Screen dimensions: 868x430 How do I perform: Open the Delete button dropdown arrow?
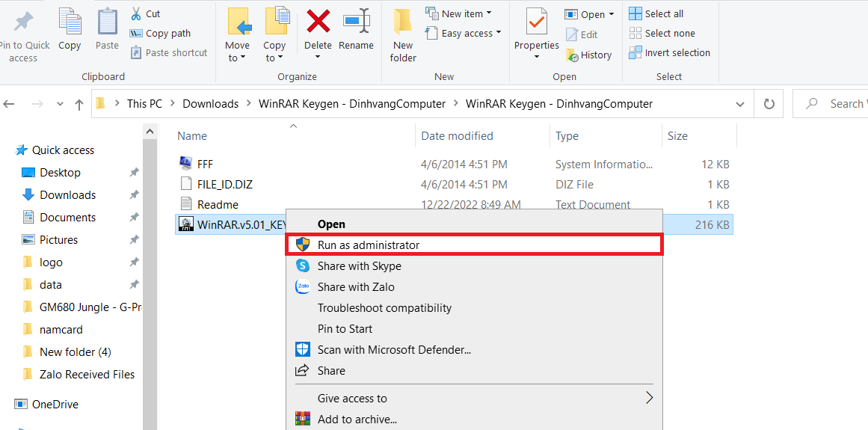[x=318, y=57]
